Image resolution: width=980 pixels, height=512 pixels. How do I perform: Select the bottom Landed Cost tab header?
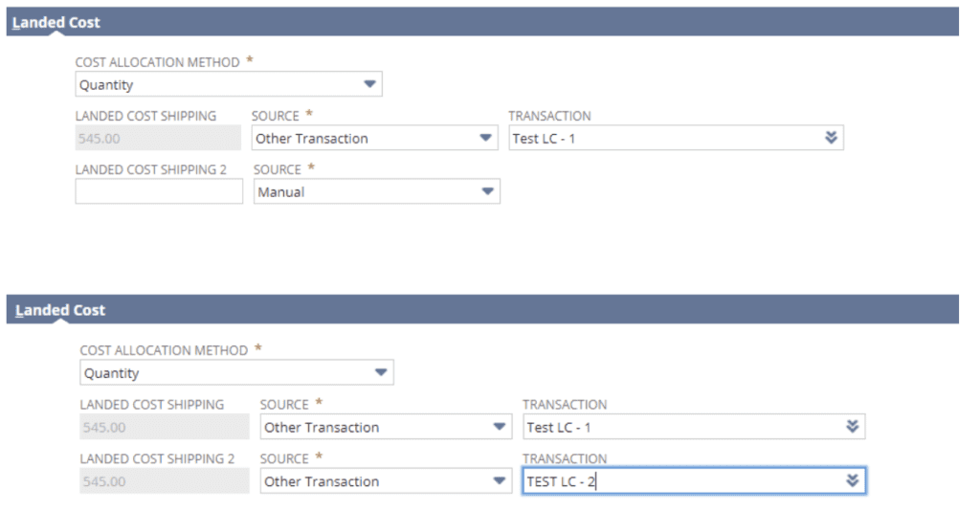coord(59,310)
